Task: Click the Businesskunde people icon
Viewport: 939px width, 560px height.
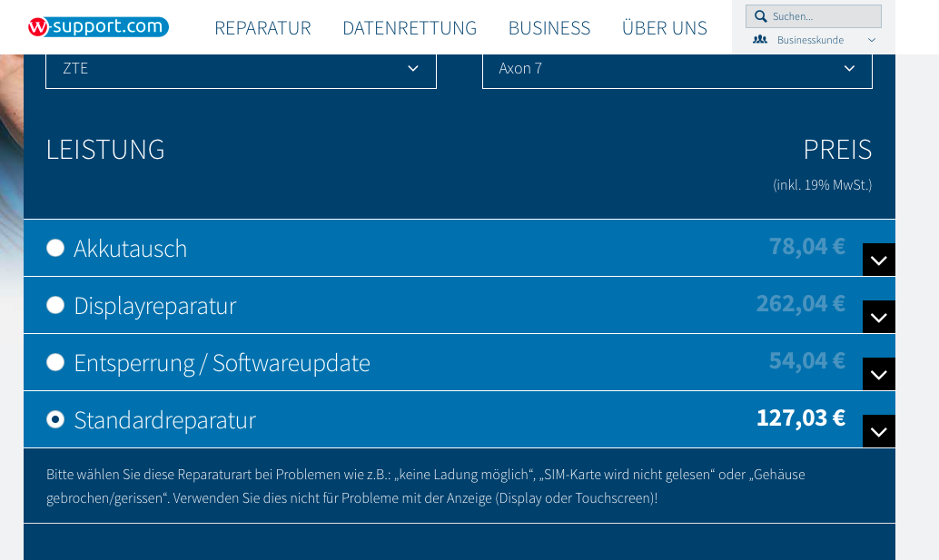Action: click(760, 40)
